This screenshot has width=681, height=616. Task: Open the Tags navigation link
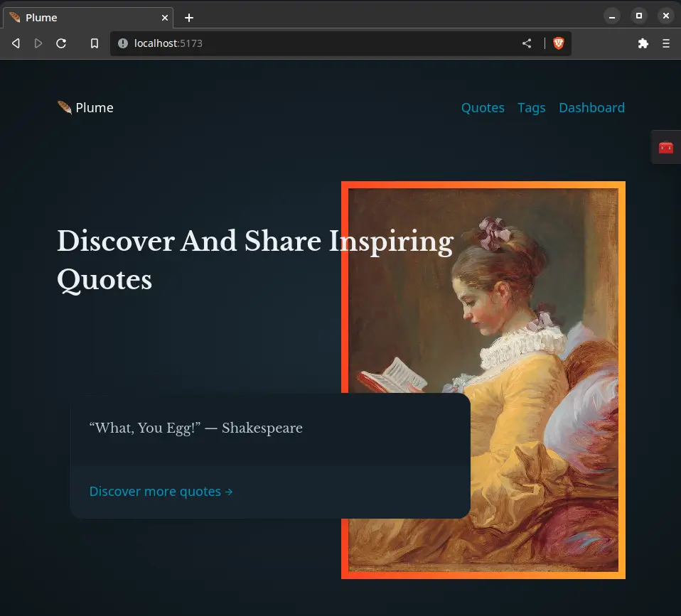pos(531,108)
